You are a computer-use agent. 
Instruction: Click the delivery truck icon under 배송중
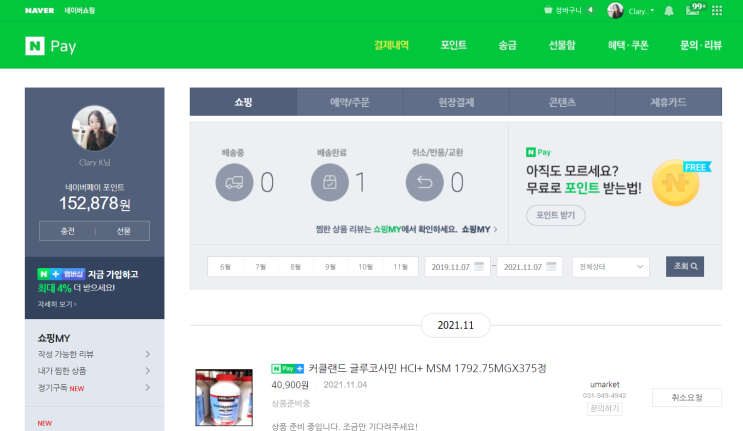tap(234, 182)
